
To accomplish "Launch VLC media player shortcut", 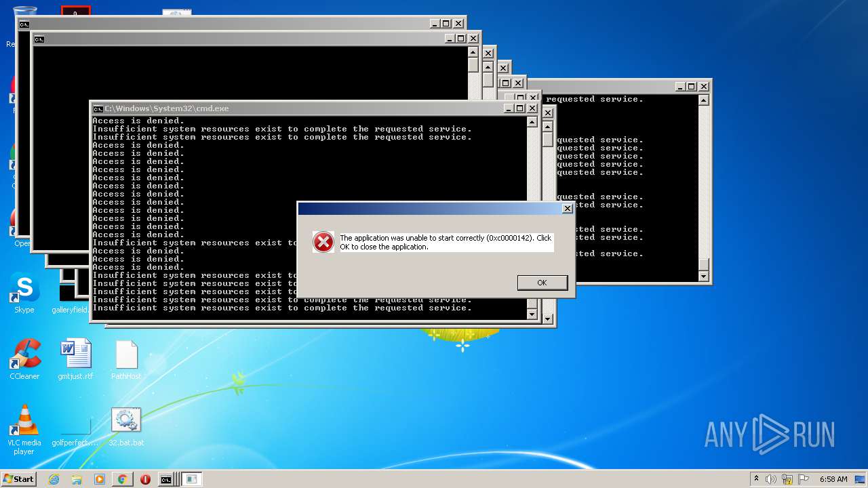I will 24,430.
